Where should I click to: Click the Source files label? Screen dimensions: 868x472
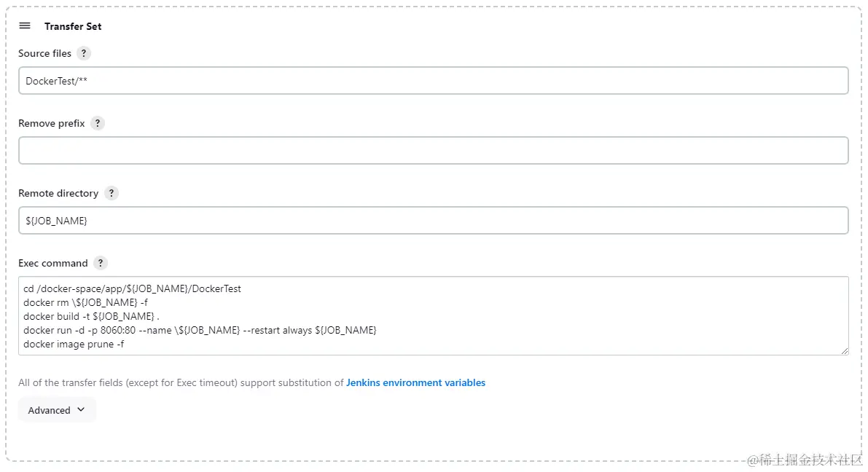click(44, 53)
